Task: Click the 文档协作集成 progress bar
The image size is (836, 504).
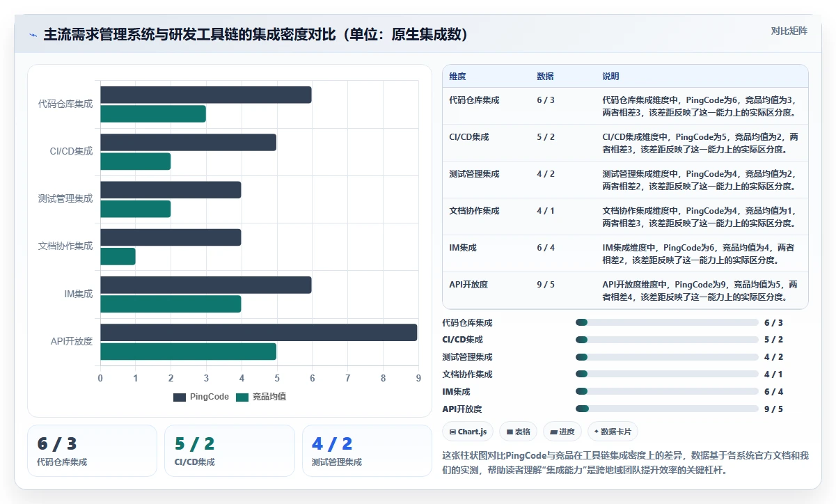Action: tap(667, 375)
